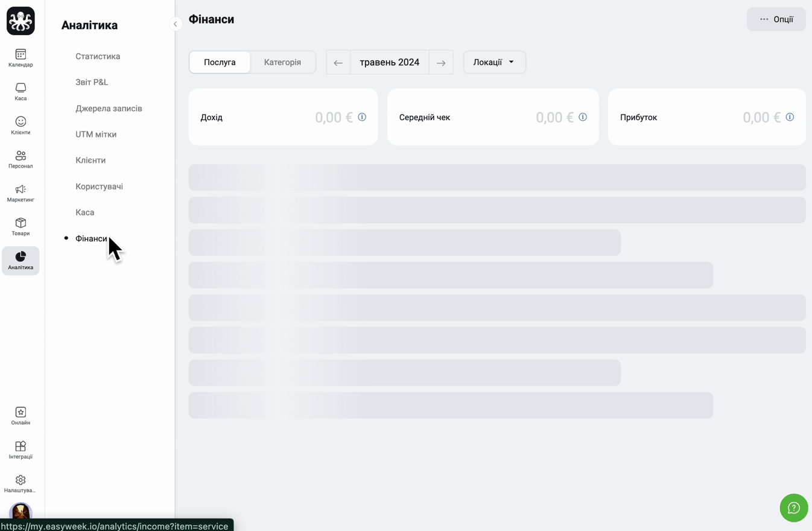
Task: Go to next month arrow
Action: click(441, 62)
